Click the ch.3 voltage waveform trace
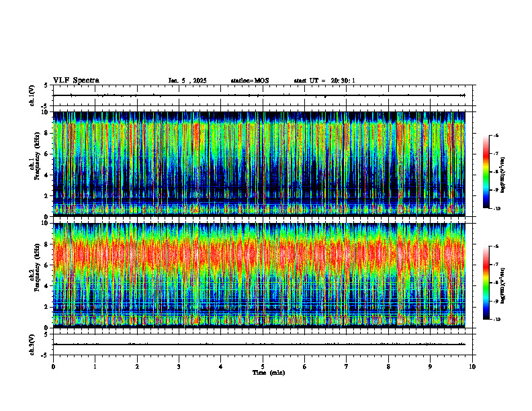The height and width of the screenshot is (411, 532). (259, 345)
